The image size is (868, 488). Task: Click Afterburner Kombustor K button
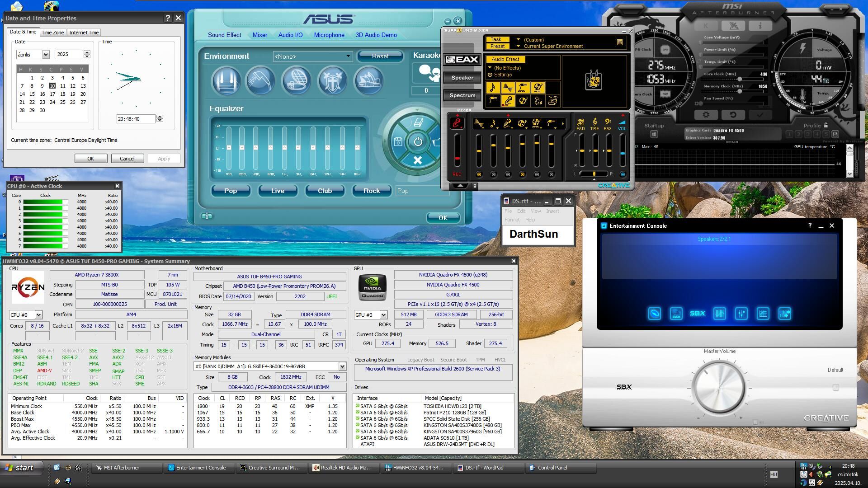(x=706, y=26)
